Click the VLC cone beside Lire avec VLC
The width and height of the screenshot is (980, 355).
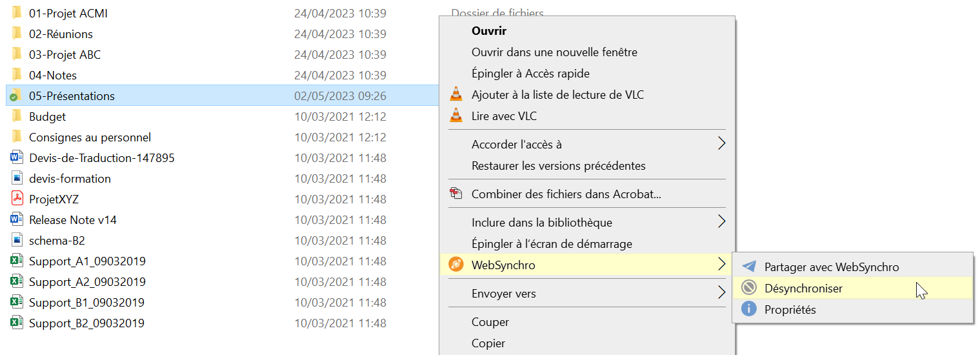pos(455,116)
